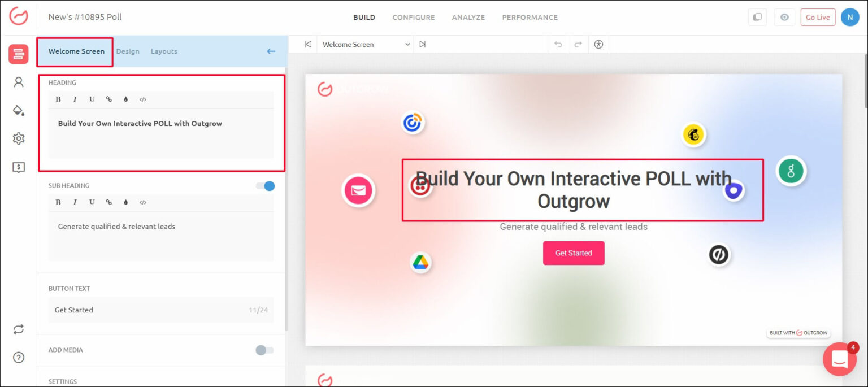This screenshot has width=868, height=387.
Task: Open the Display Settings paint bucket icon
Action: [x=19, y=110]
